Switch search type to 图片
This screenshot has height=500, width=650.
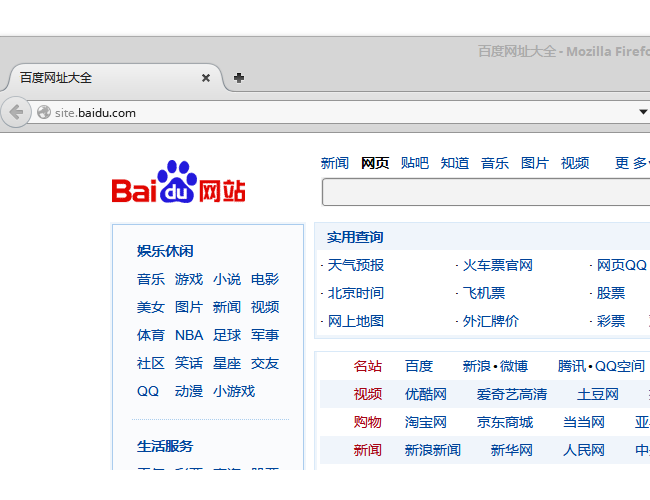pos(535,163)
